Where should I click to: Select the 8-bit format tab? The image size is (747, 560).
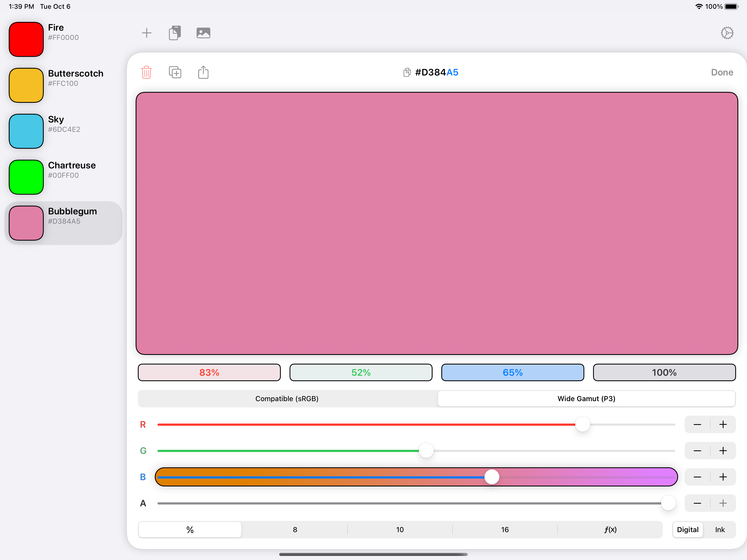point(295,530)
